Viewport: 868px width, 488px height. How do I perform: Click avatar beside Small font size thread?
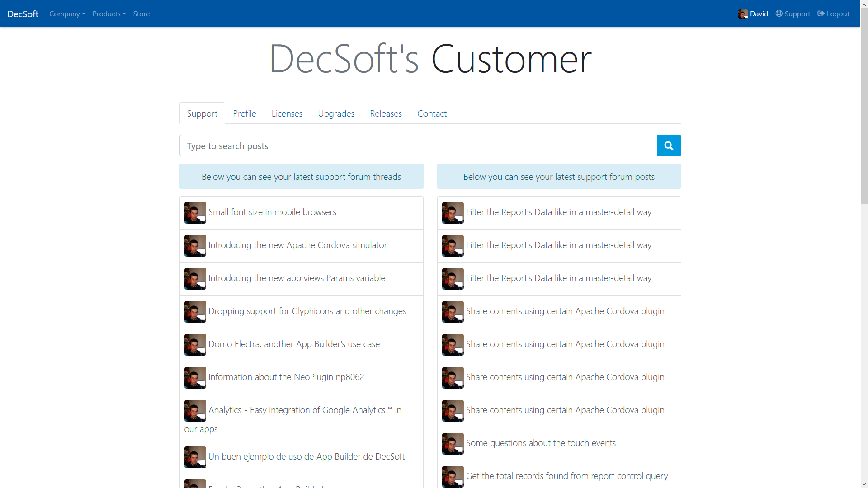[195, 212]
